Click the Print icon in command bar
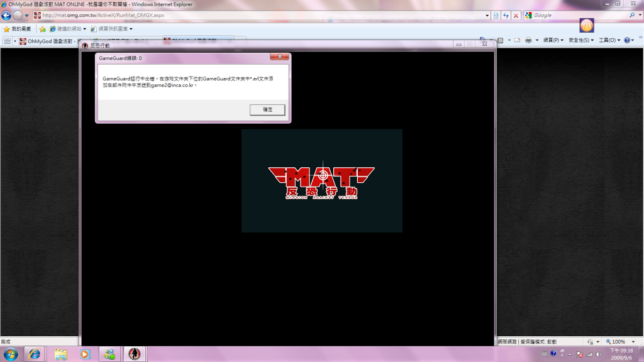The image size is (644, 362). (x=529, y=40)
